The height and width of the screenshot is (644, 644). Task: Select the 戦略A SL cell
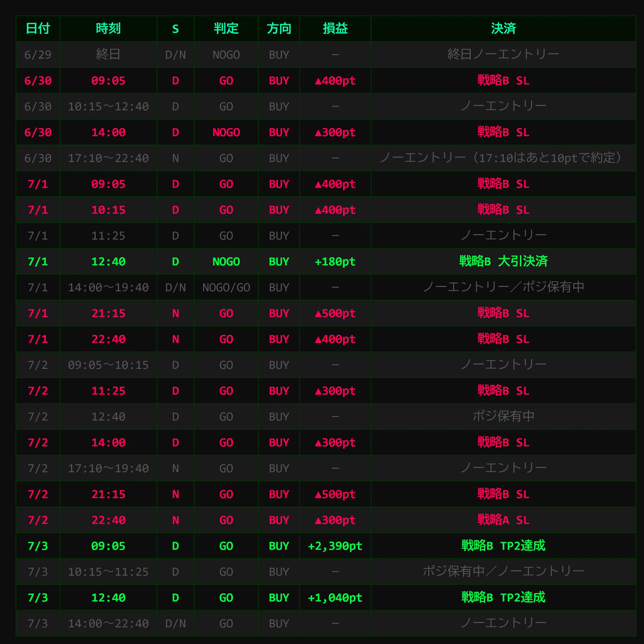tap(503, 520)
